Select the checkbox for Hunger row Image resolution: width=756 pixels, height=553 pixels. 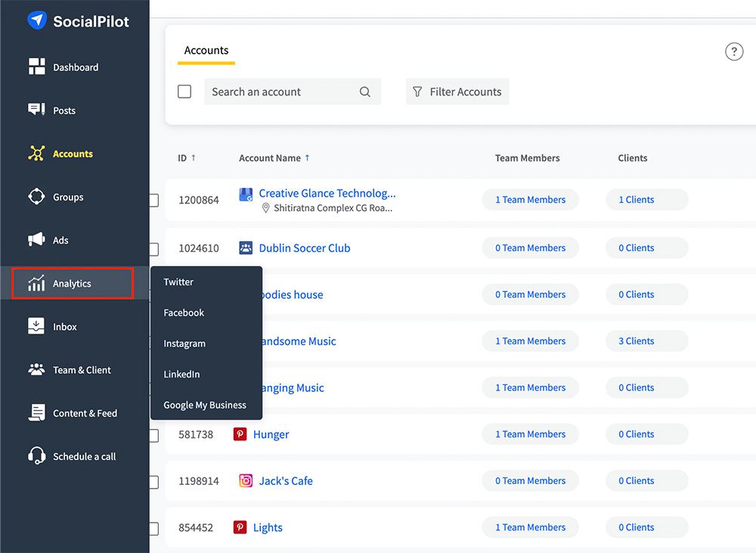tap(154, 436)
